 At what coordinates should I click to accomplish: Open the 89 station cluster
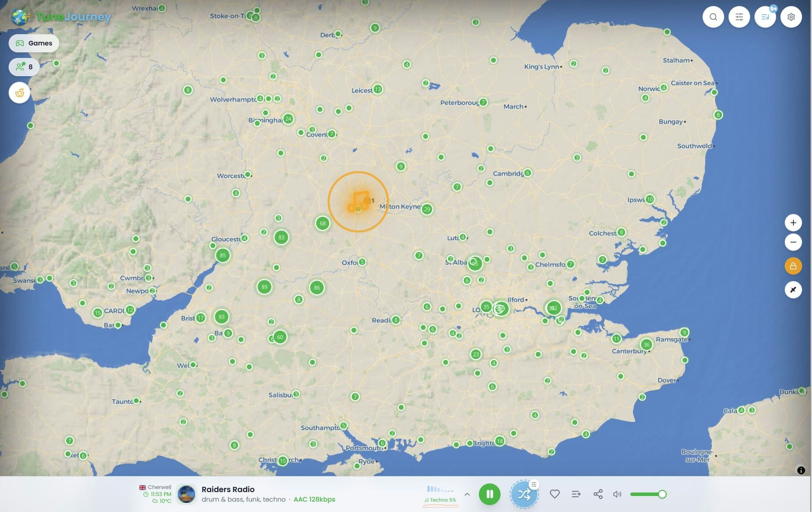[264, 287]
